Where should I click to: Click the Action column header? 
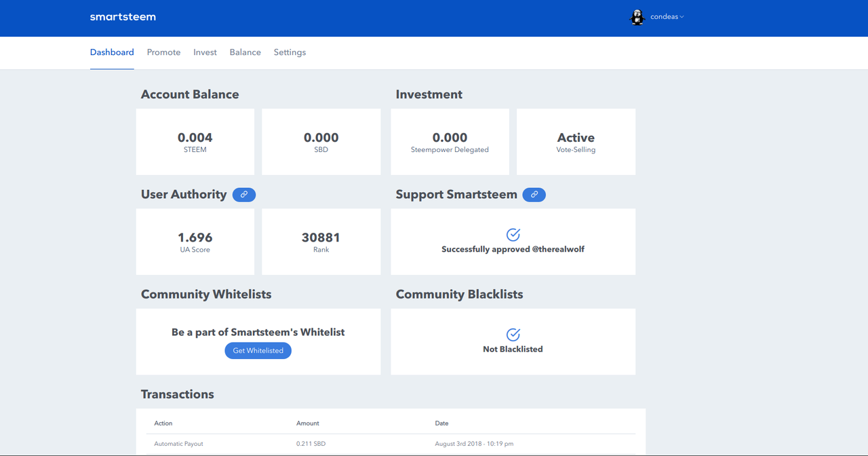163,423
